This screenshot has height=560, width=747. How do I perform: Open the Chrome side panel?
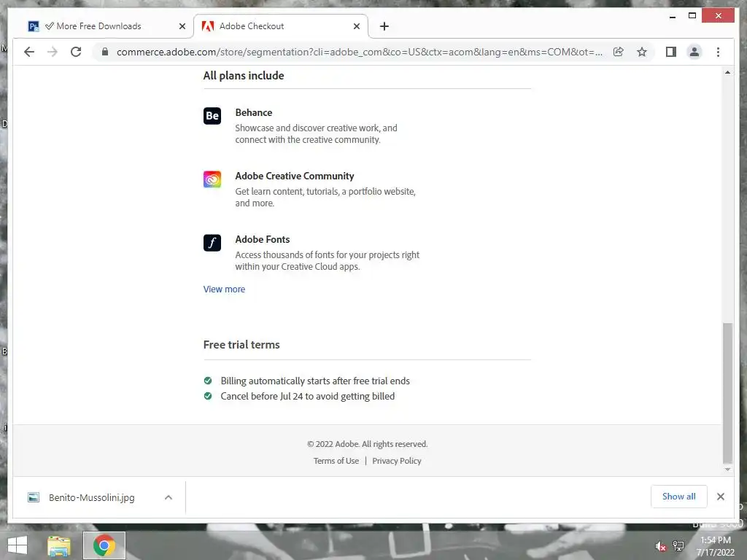[x=671, y=52]
